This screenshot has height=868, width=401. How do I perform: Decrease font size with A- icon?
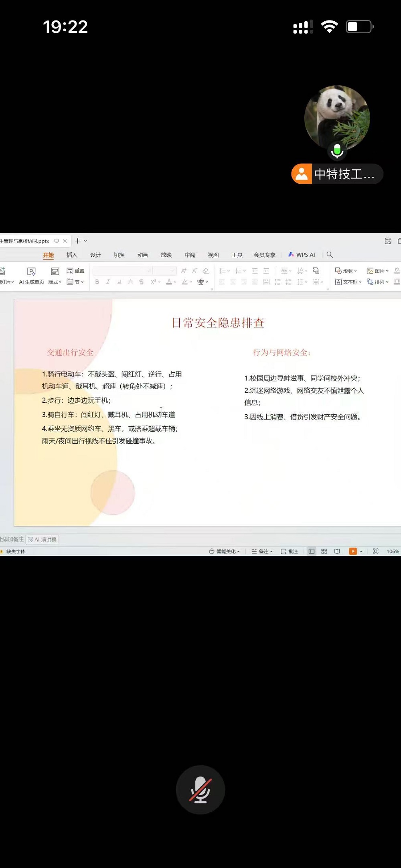click(x=194, y=271)
